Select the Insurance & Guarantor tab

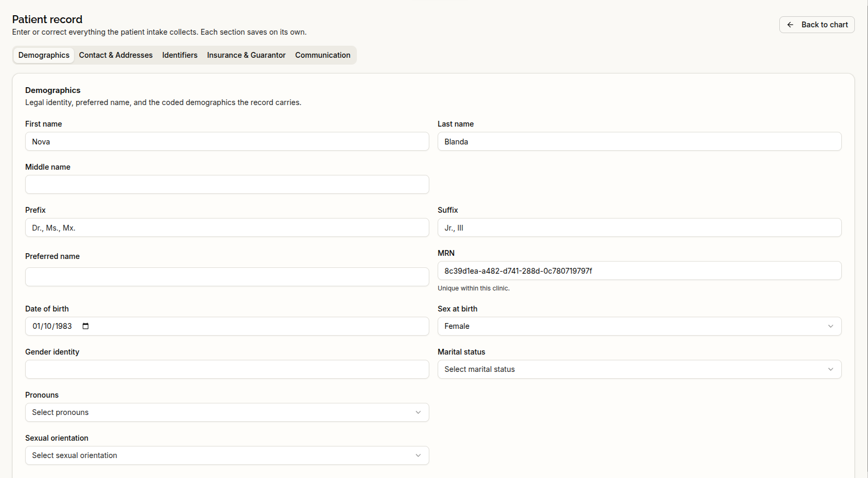click(x=246, y=55)
